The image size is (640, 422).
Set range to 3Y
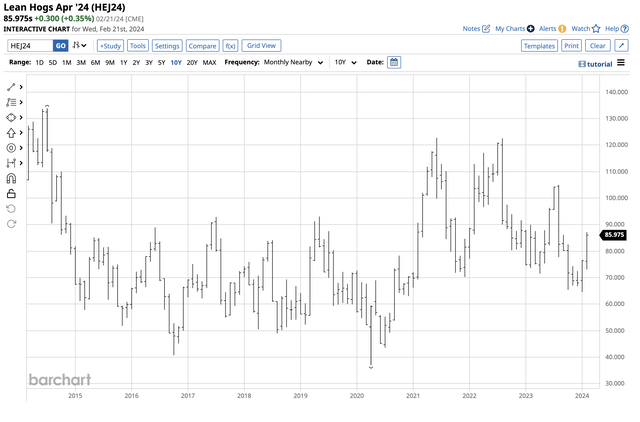click(149, 62)
